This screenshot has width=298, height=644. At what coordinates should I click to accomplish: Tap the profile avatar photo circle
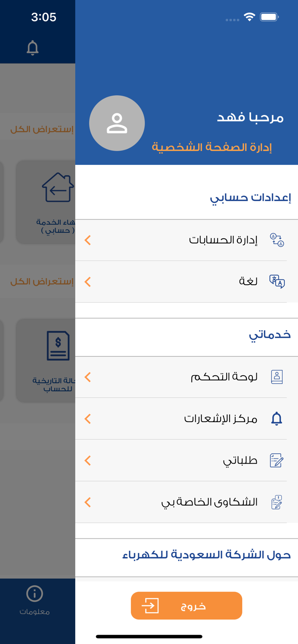117,123
